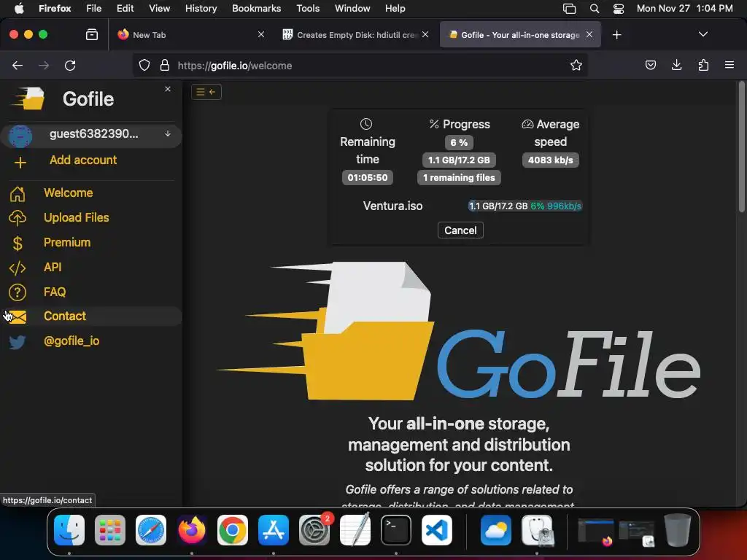Click the page vertical scrollbar
The image size is (747, 560).
(741, 147)
